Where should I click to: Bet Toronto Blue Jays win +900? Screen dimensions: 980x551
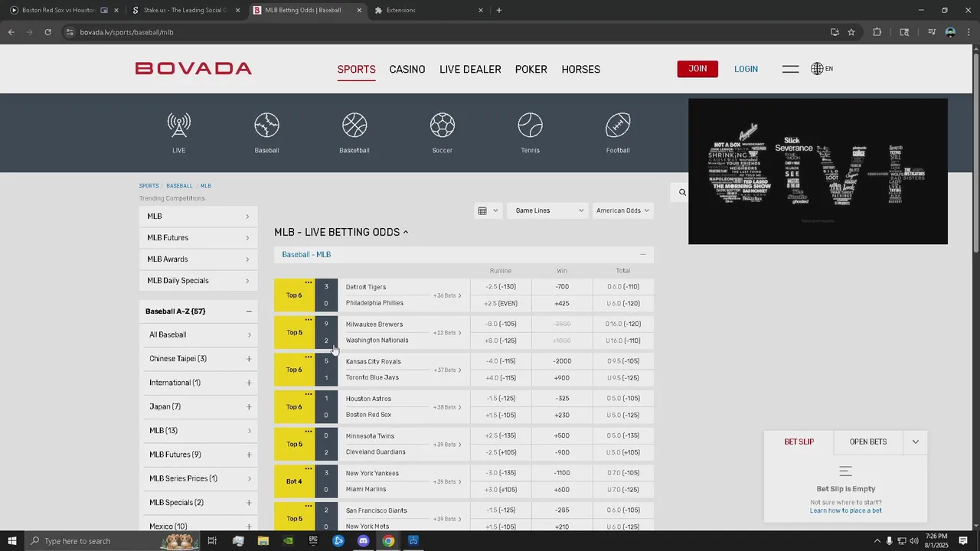562,378
